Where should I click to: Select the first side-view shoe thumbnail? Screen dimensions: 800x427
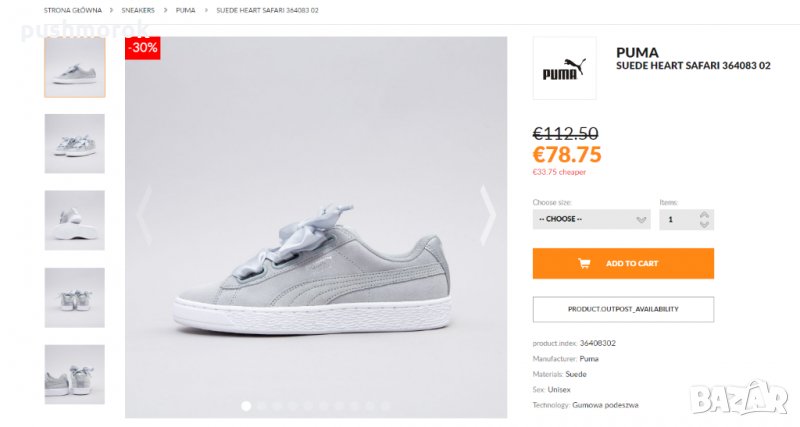click(75, 67)
